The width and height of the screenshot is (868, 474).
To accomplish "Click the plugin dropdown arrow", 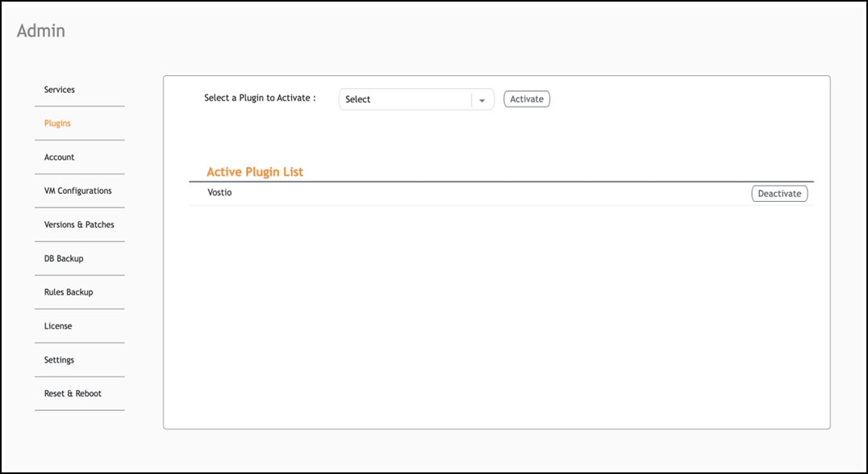I will 482,100.
